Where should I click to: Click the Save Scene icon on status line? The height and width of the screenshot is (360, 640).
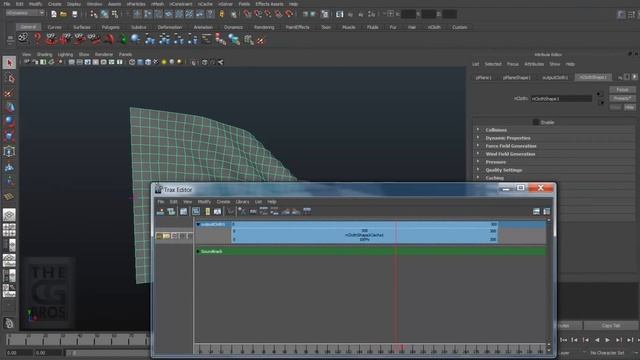pyautogui.click(x=75, y=14)
